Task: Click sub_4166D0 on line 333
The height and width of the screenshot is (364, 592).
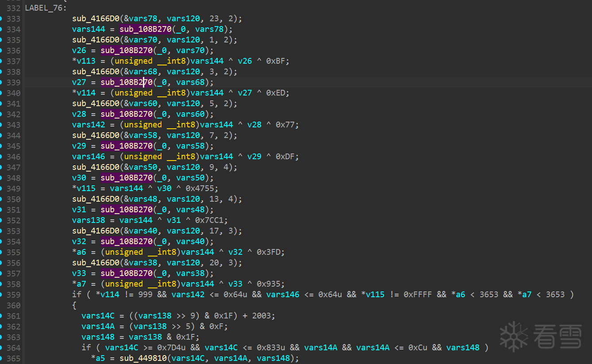Action: point(96,19)
